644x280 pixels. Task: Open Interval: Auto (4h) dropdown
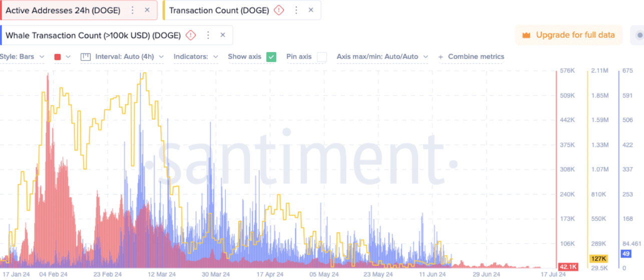click(x=130, y=56)
